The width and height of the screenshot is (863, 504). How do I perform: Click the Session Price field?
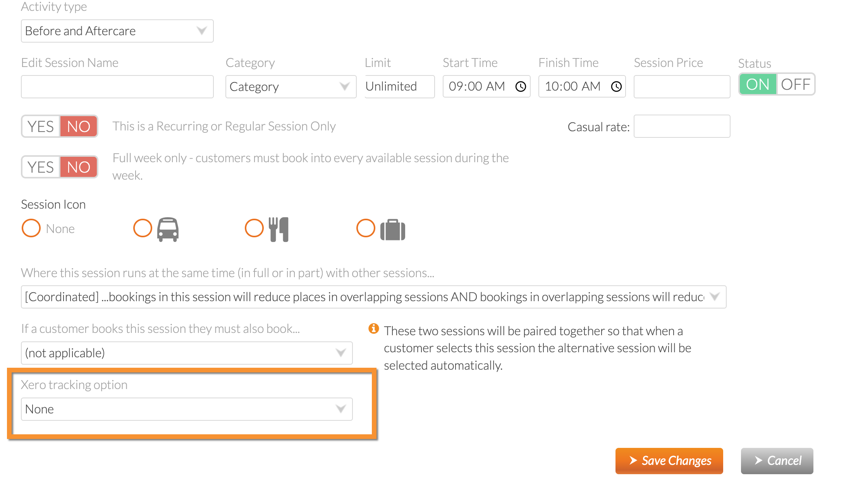682,87
